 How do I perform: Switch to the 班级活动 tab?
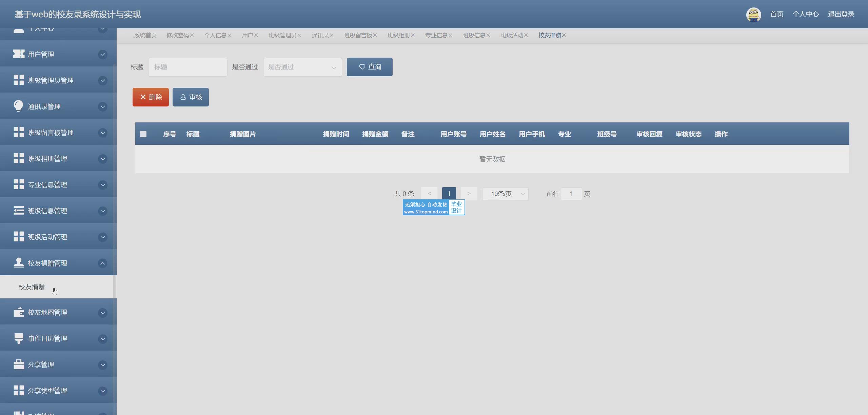click(512, 35)
